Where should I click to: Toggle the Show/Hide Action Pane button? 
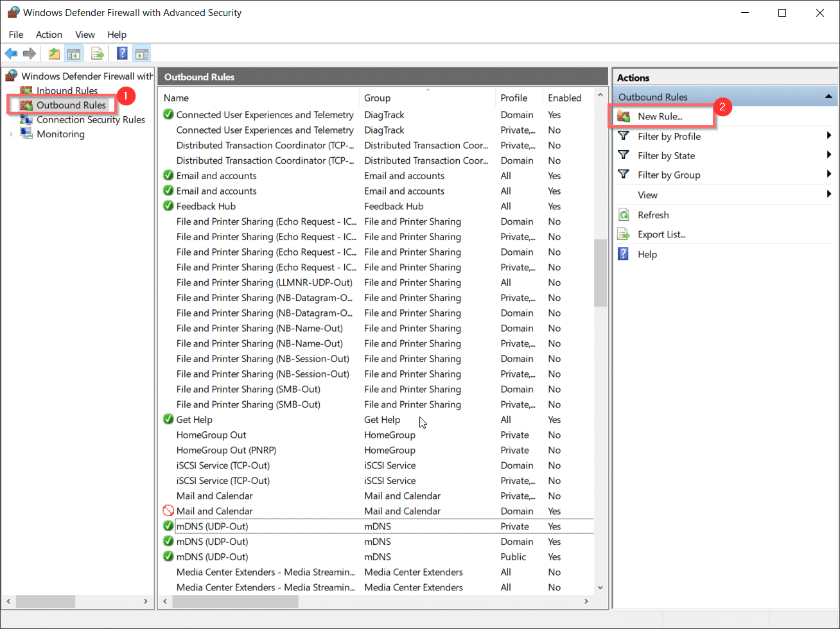tap(141, 54)
